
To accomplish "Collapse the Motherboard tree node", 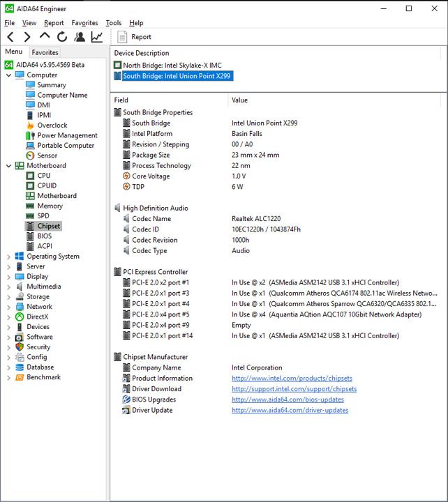I will (x=8, y=166).
